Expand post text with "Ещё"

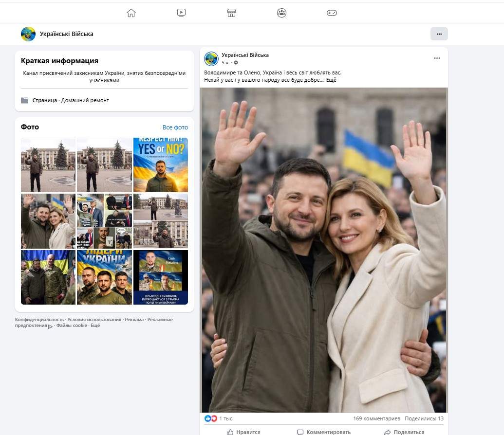pyautogui.click(x=331, y=80)
